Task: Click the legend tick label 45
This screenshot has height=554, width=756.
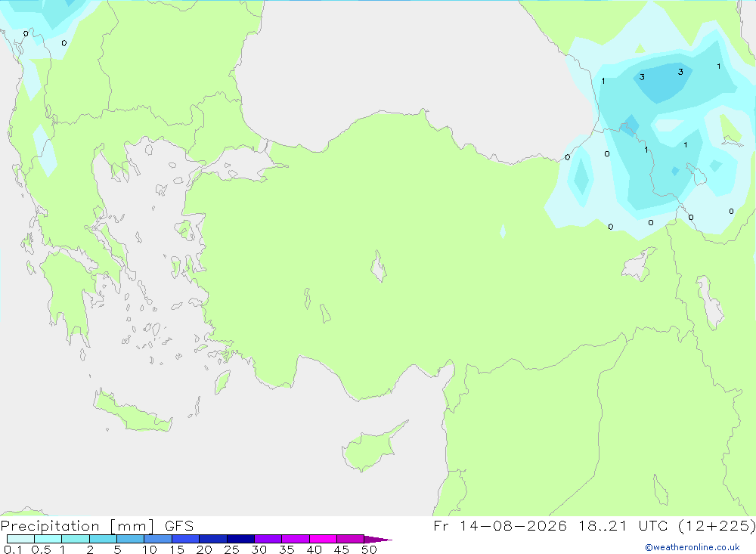Action: pos(342,549)
